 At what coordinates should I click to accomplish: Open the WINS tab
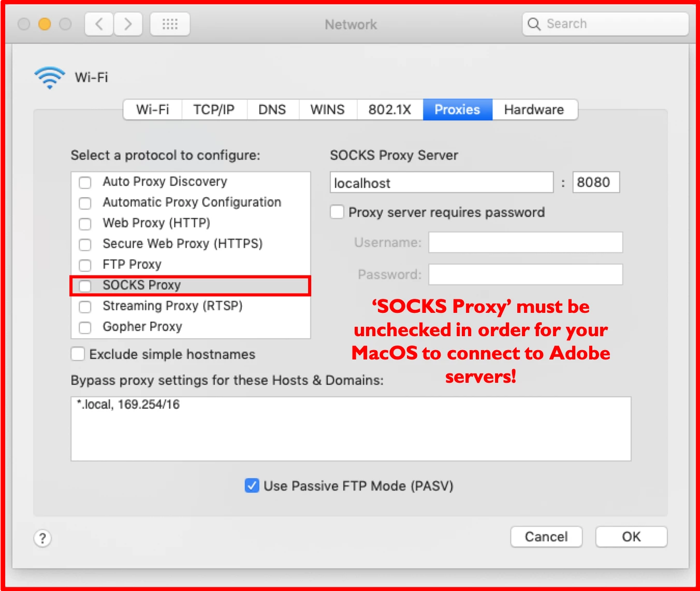328,110
